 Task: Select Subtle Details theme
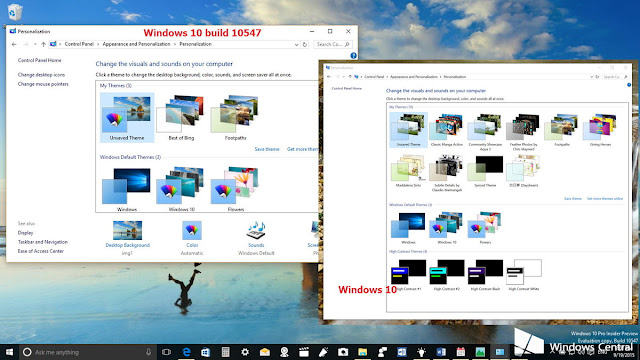(x=447, y=173)
